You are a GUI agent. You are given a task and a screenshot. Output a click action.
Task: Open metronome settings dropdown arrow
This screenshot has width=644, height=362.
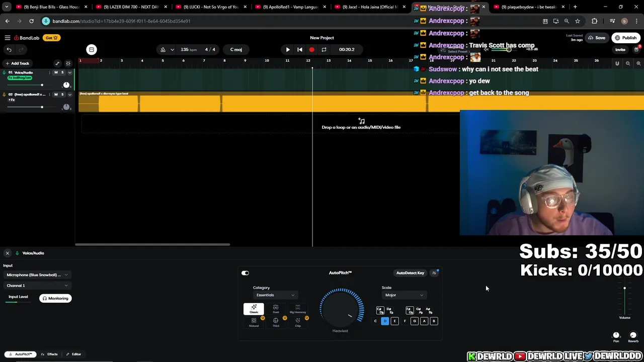tap(172, 49)
